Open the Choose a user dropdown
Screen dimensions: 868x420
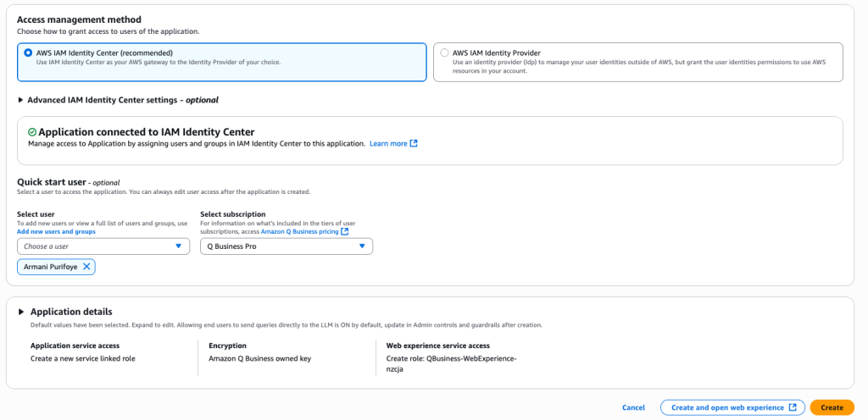103,246
